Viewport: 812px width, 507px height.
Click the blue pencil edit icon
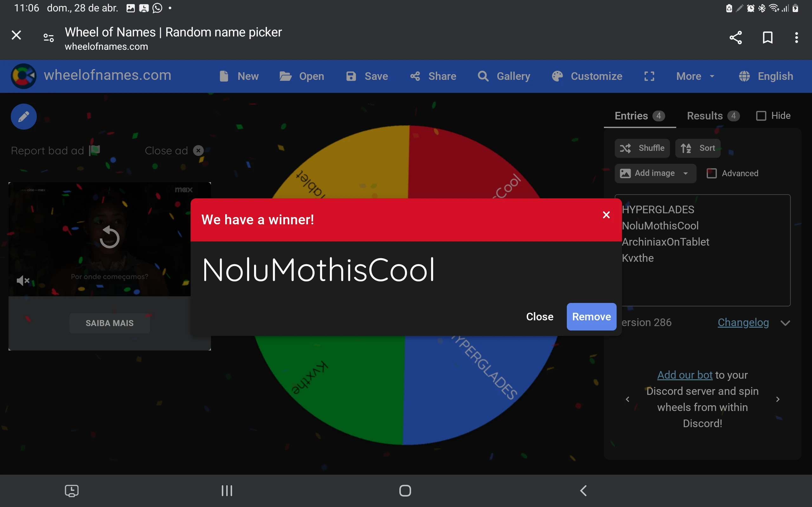(23, 117)
